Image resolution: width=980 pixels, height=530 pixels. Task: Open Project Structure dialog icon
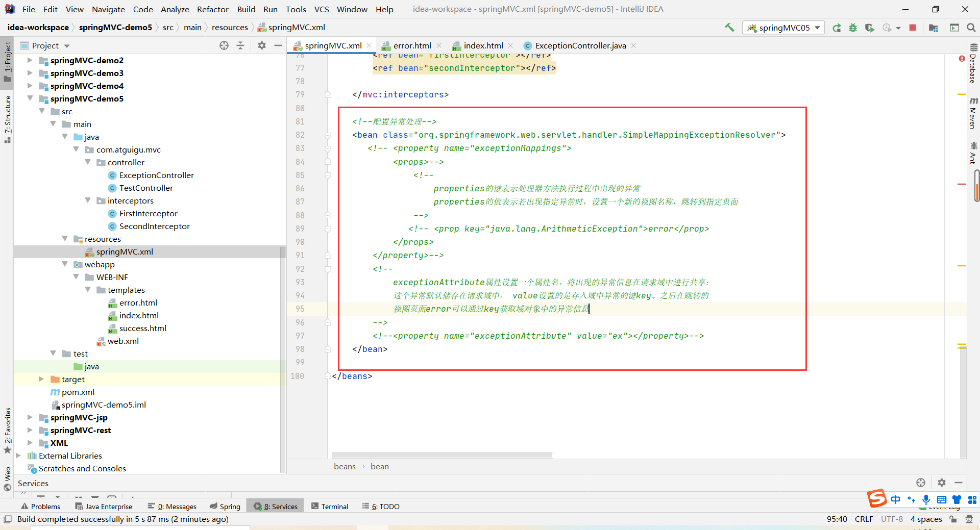(934, 28)
